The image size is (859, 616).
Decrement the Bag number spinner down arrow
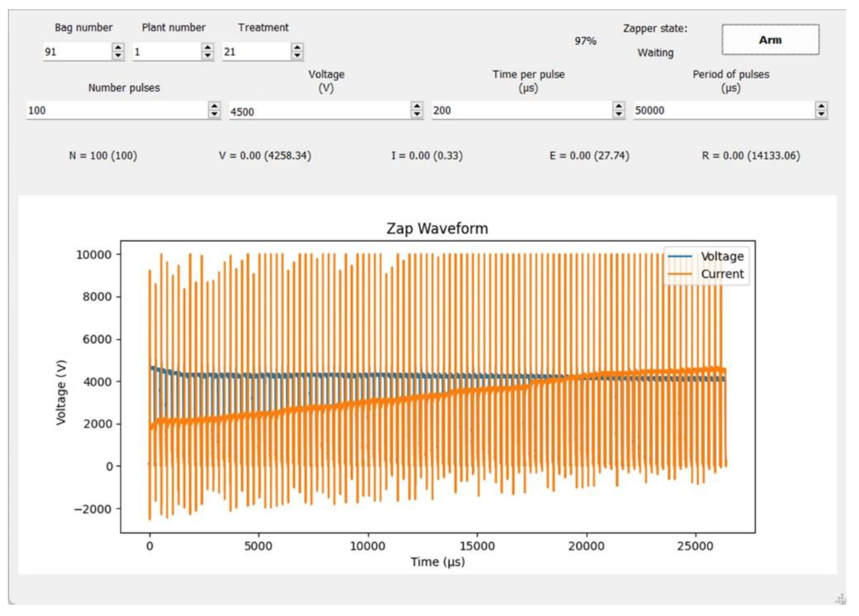click(118, 55)
